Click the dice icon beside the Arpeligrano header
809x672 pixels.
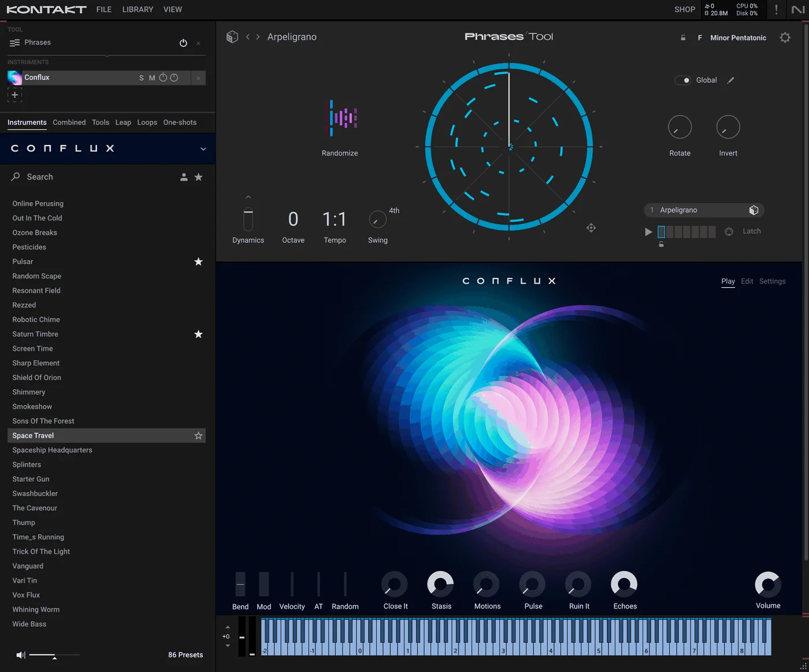coord(232,37)
